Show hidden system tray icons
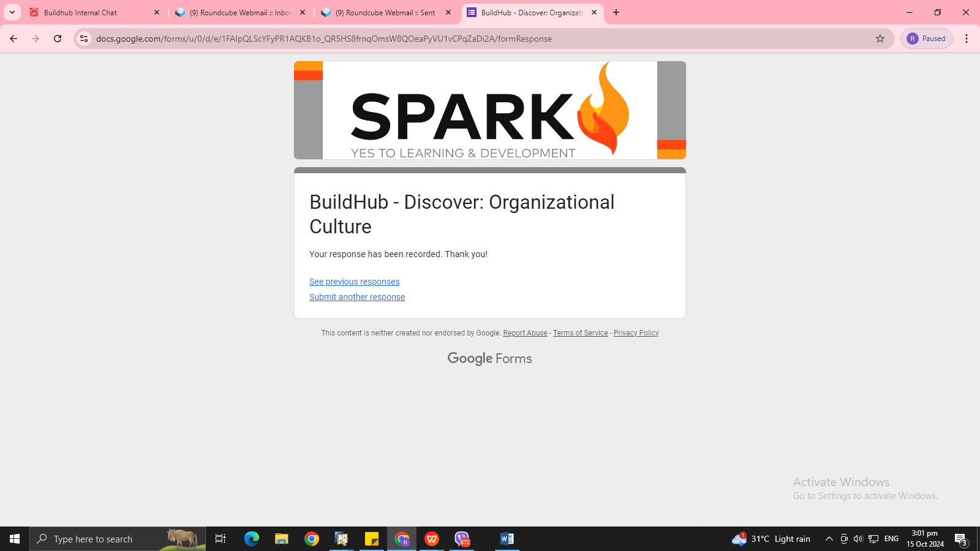Screen dimensions: 980x551 click(x=829, y=539)
